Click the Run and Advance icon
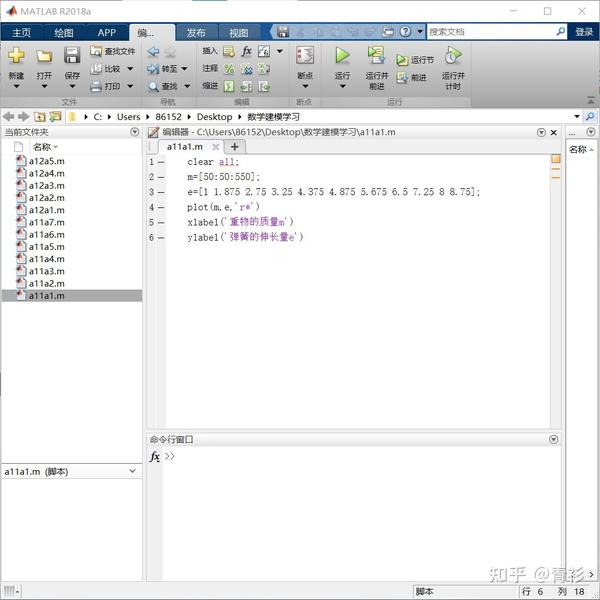Image resolution: width=600 pixels, height=600 pixels. pos(377,55)
